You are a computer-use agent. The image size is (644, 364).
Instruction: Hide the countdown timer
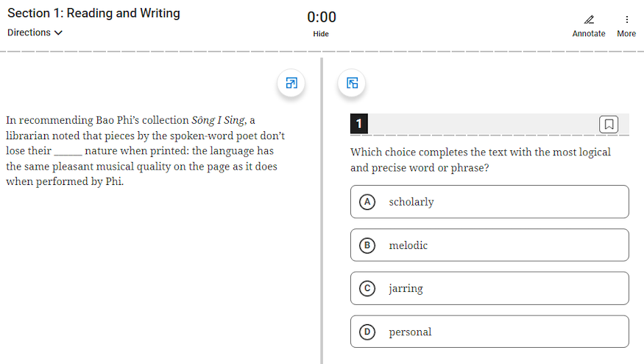pos(321,34)
